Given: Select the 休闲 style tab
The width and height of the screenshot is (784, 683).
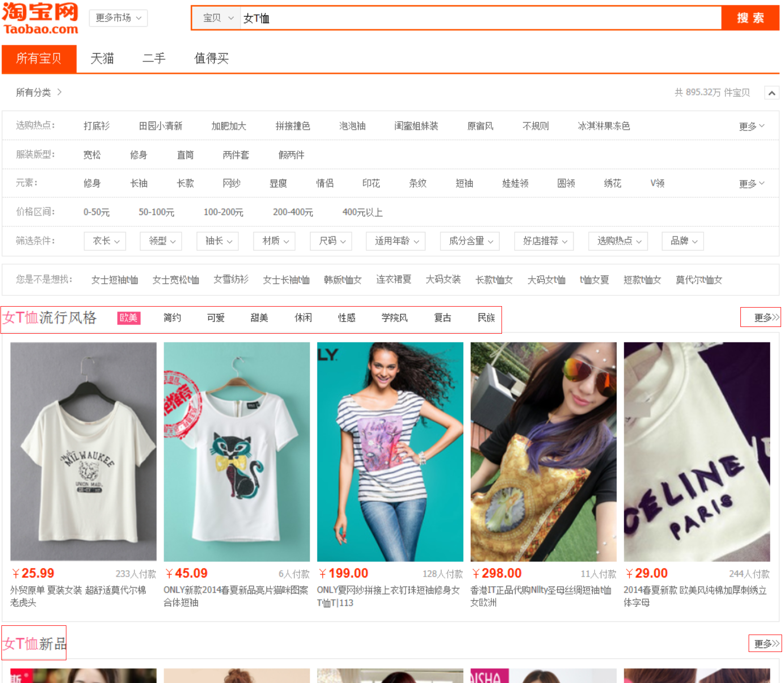Looking at the screenshot, I should coord(303,318).
